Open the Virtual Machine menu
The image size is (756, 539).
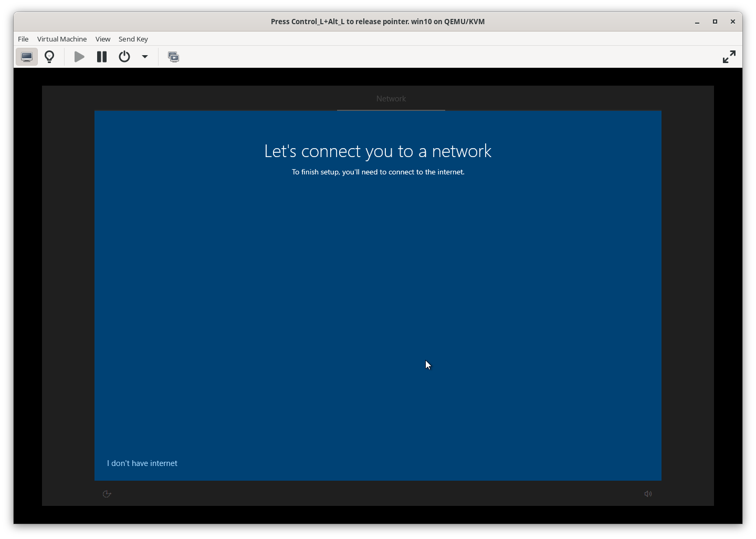[62, 39]
